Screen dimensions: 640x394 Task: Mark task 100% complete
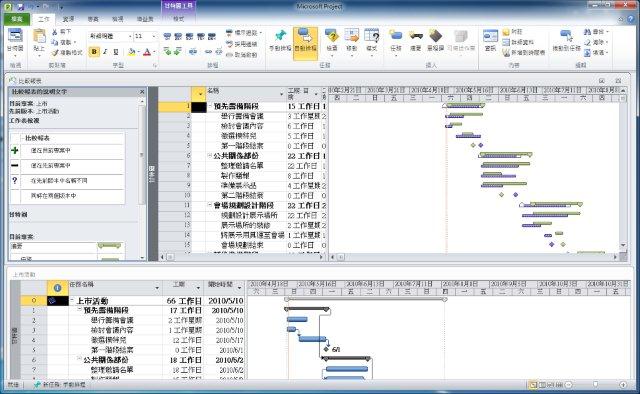(x=211, y=36)
